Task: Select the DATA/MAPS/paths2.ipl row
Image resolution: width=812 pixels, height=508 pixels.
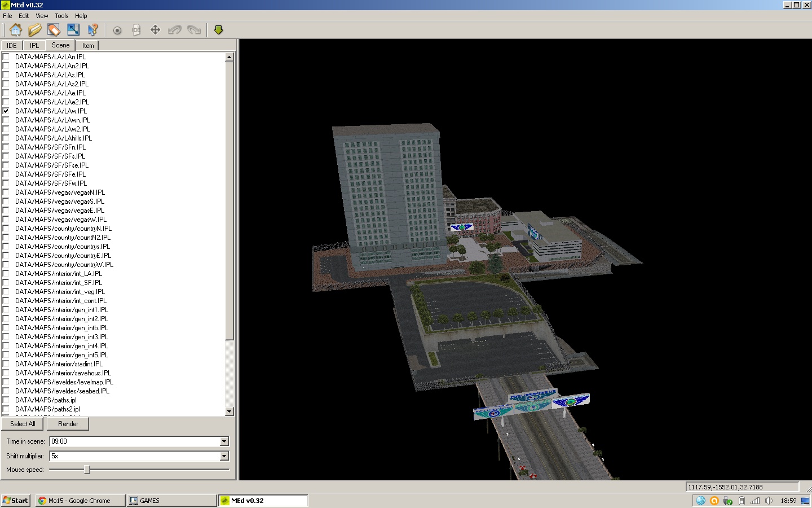Action: tap(48, 409)
